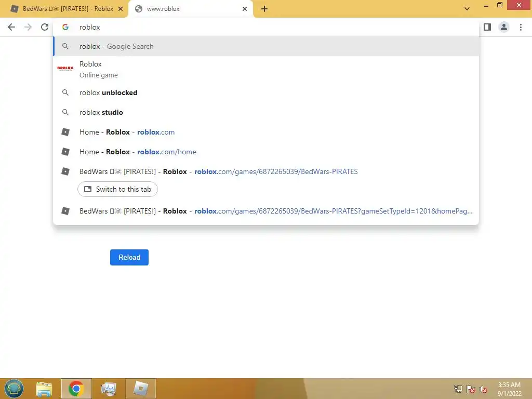
Task: Open a new tab with the plus button
Action: (x=264, y=9)
